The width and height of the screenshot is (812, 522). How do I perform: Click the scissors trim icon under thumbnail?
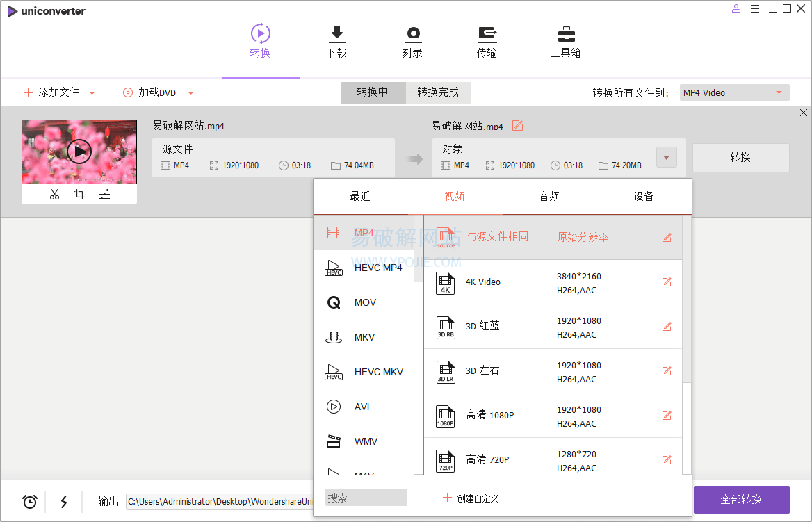[54, 194]
